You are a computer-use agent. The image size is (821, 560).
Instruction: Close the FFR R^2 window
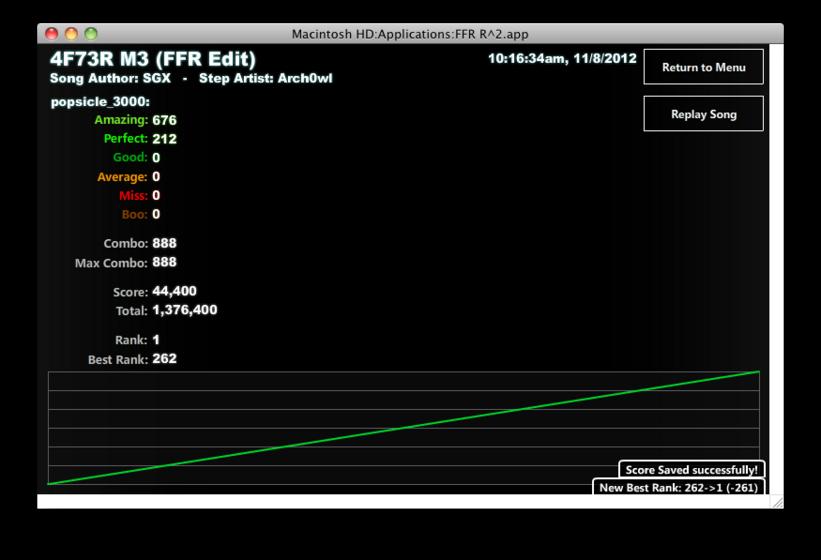point(51,34)
